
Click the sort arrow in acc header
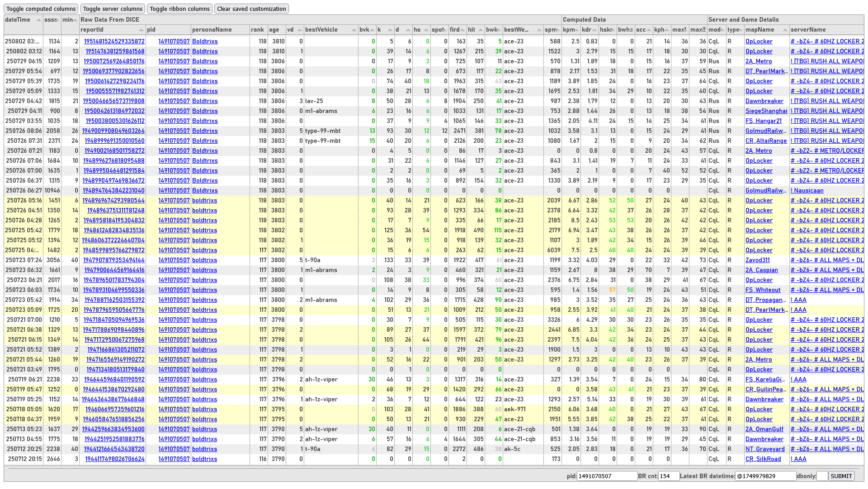pos(649,30)
